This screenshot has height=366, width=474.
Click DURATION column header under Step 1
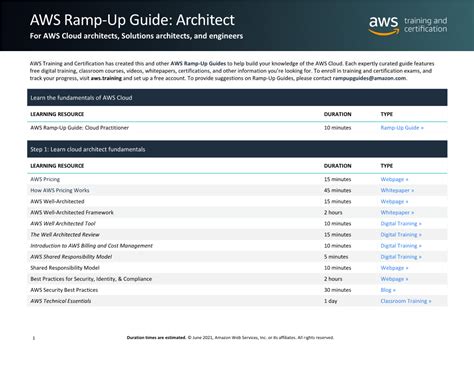tap(337, 166)
